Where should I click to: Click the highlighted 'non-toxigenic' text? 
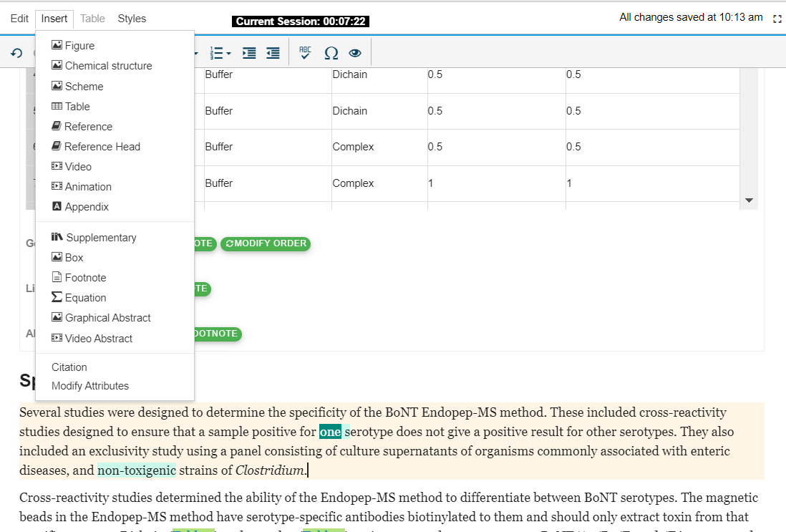[137, 470]
